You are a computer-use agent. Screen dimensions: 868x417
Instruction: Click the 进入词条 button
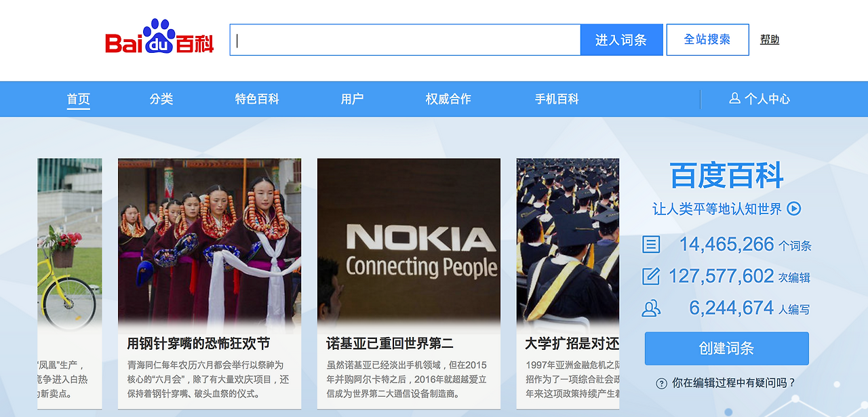click(x=621, y=40)
